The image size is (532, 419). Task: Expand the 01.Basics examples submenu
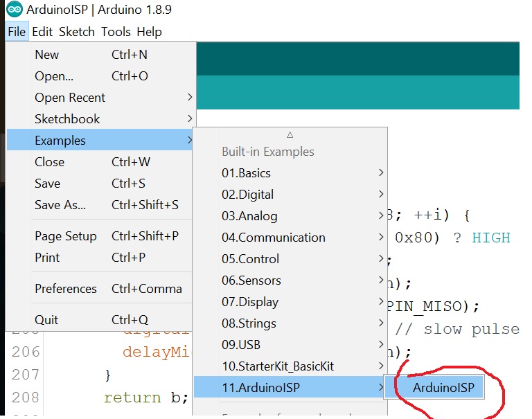coord(246,173)
